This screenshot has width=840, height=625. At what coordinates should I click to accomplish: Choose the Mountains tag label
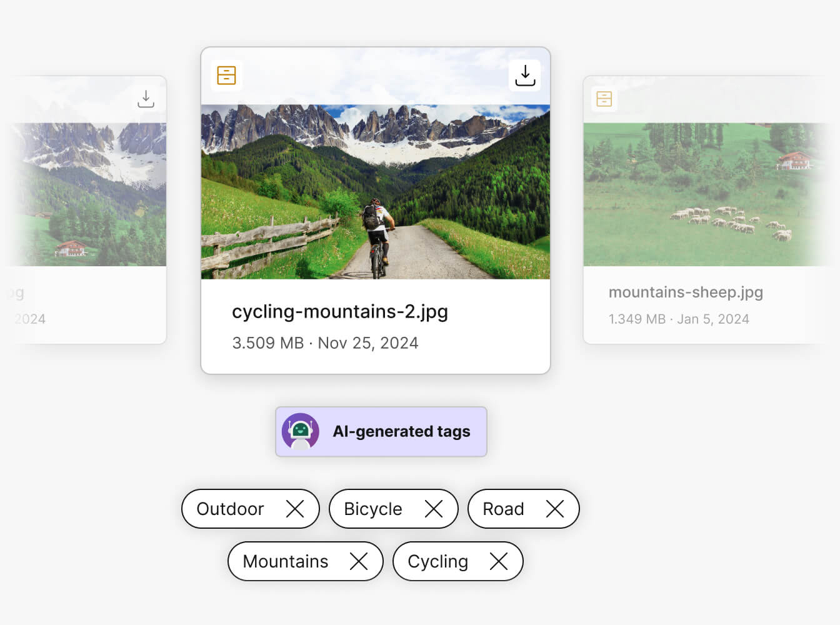tap(285, 561)
